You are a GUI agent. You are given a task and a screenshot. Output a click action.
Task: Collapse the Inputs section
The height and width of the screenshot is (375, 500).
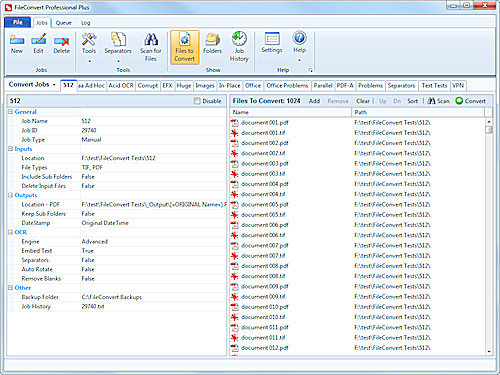coord(10,149)
